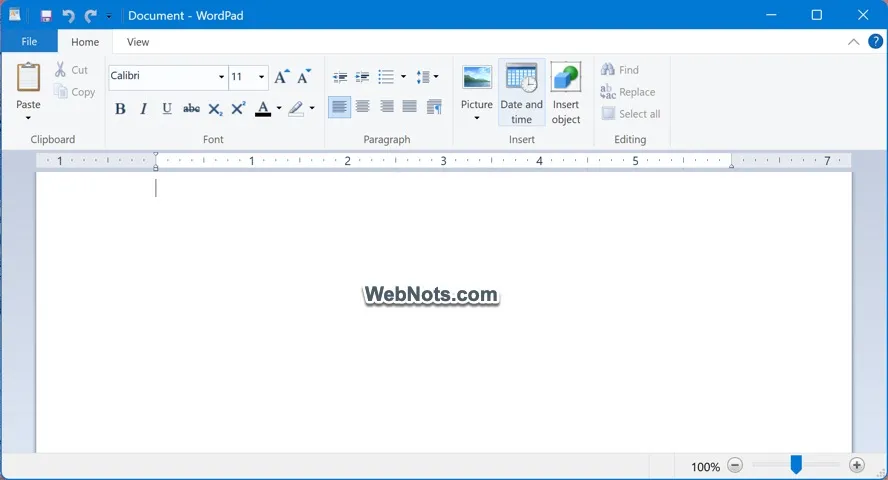This screenshot has width=888, height=480.
Task: Shrink the font size
Action: 304,76
